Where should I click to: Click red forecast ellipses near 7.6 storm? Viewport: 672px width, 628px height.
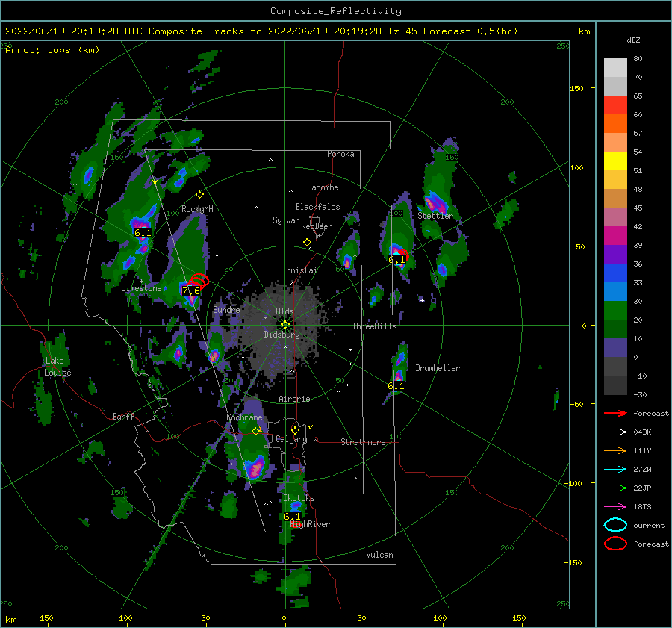pyautogui.click(x=199, y=280)
